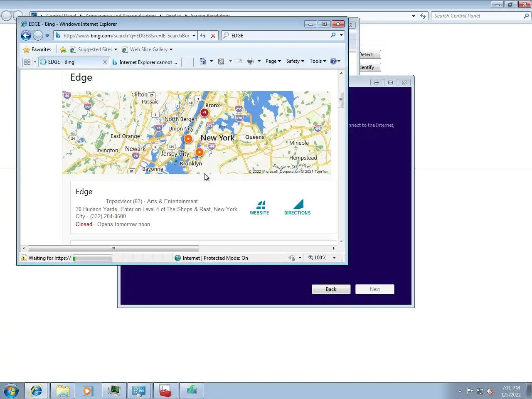The image size is (532, 399).
Task: Open the Favorites star button
Action: click(x=37, y=49)
